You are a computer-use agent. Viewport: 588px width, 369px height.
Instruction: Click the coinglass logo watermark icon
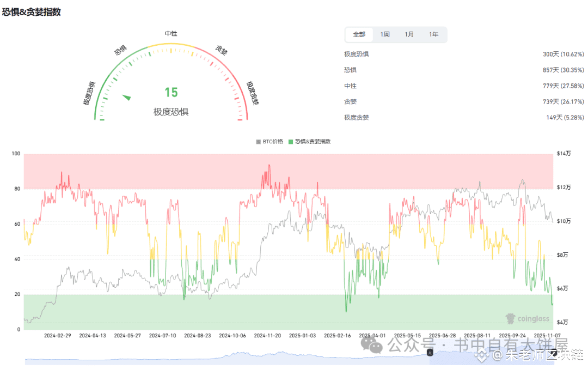(x=511, y=318)
